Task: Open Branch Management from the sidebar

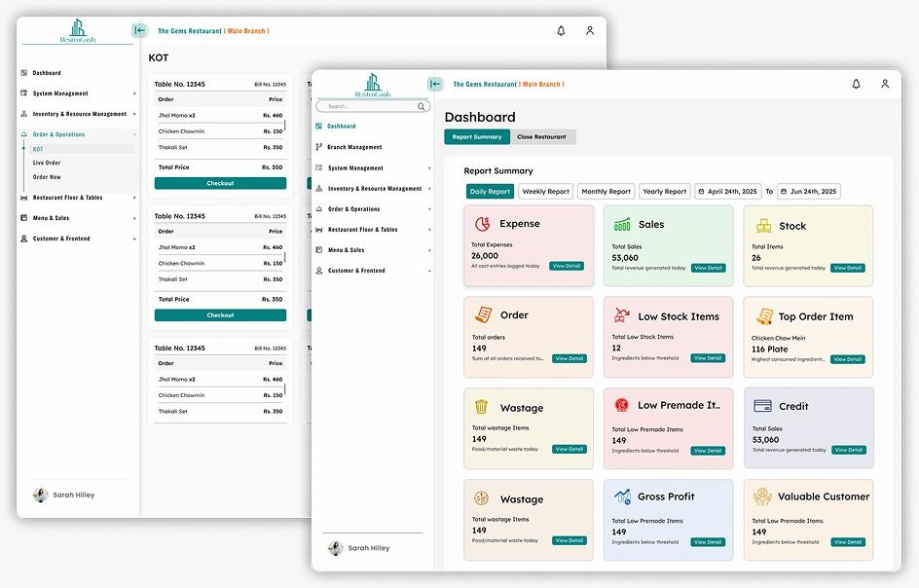Action: point(354,147)
